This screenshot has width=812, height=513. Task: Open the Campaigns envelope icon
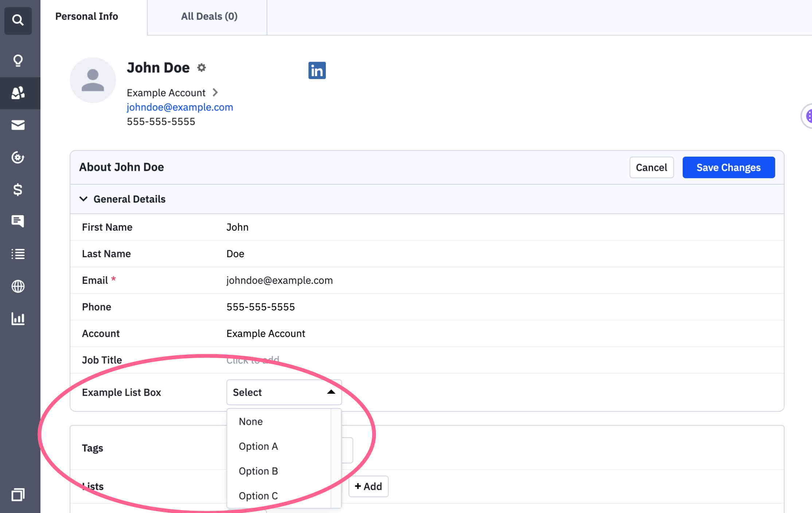tap(18, 125)
